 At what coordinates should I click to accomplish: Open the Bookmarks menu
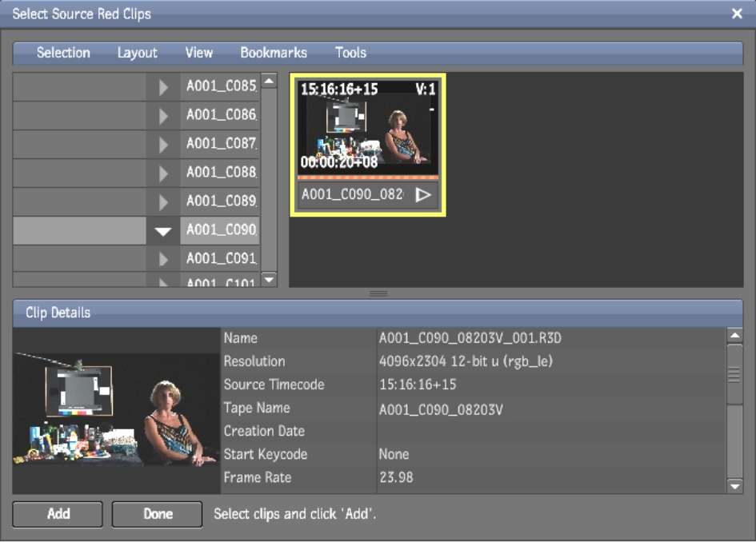tap(273, 53)
